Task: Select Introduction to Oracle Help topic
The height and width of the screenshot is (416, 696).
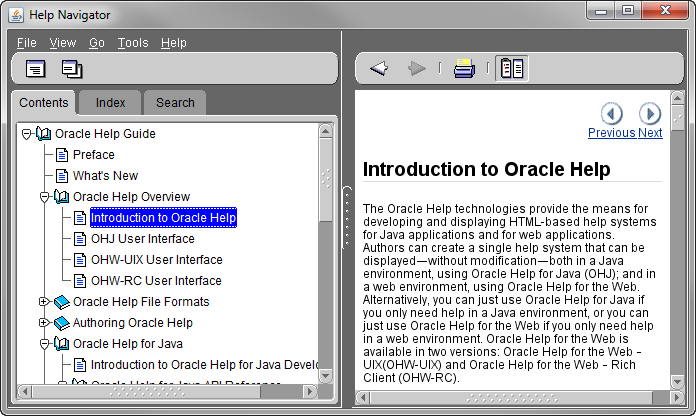Action: click(163, 218)
